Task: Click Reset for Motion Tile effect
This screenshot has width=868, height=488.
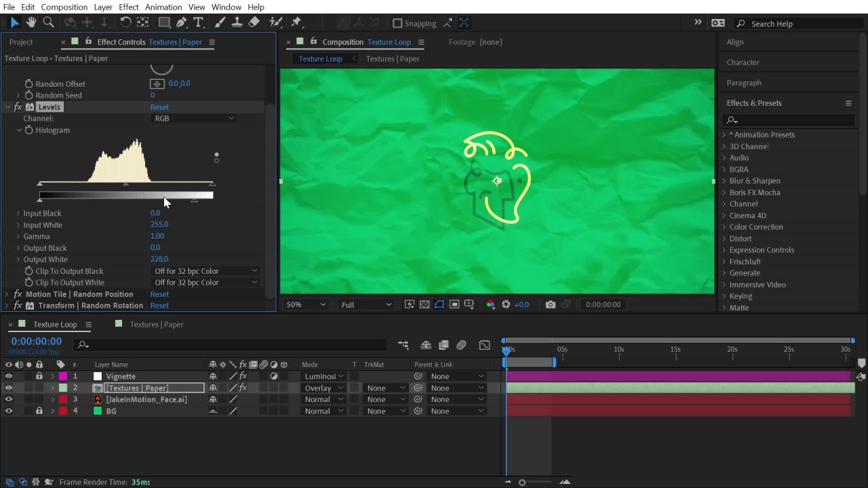Action: [x=159, y=294]
